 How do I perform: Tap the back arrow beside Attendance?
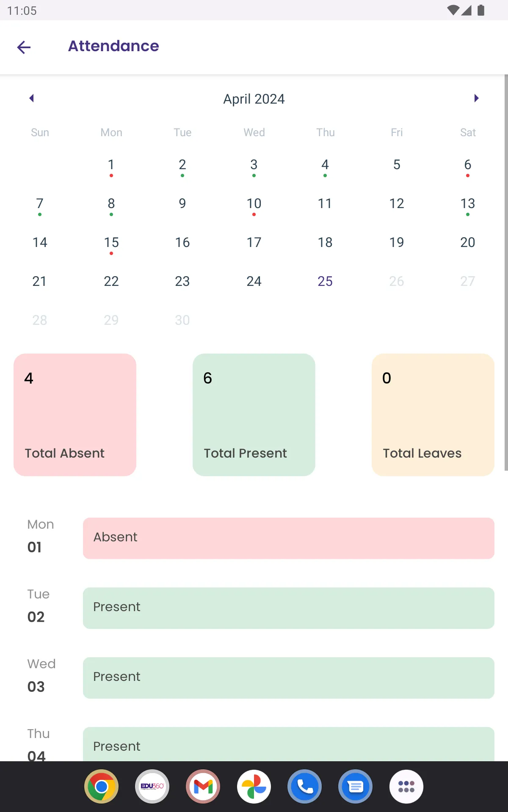pyautogui.click(x=24, y=47)
